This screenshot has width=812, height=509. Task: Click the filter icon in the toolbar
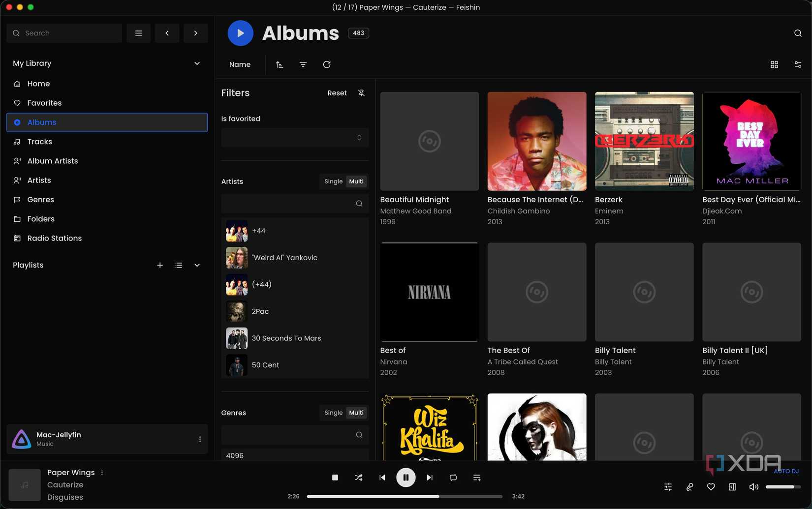pyautogui.click(x=303, y=64)
